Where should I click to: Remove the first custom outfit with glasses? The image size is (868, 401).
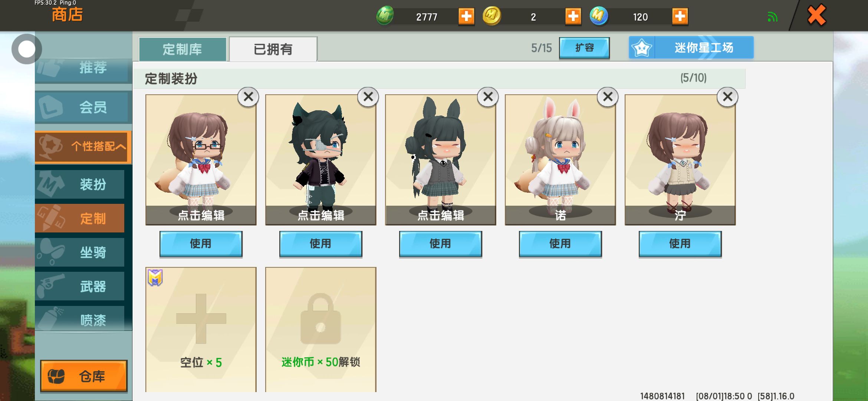point(248,97)
